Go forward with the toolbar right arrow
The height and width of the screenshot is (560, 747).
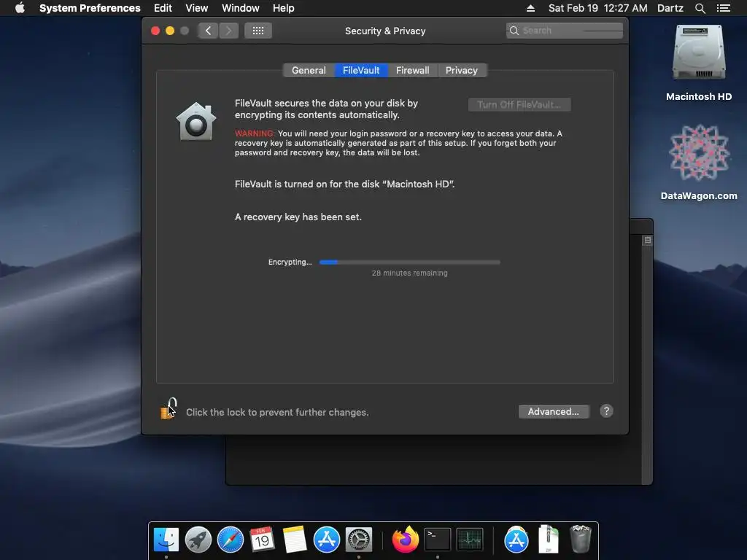tap(228, 31)
